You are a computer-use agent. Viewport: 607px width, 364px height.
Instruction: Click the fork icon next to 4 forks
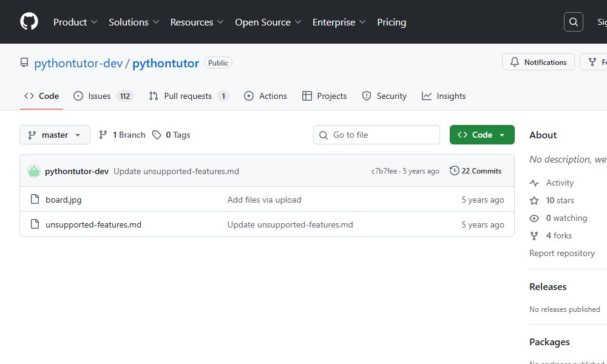pos(534,235)
